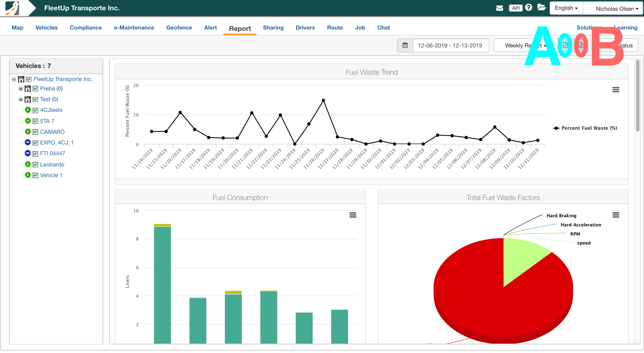Image resolution: width=644 pixels, height=353 pixels.
Task: Export report as PDF
Action: pyautogui.click(x=565, y=45)
